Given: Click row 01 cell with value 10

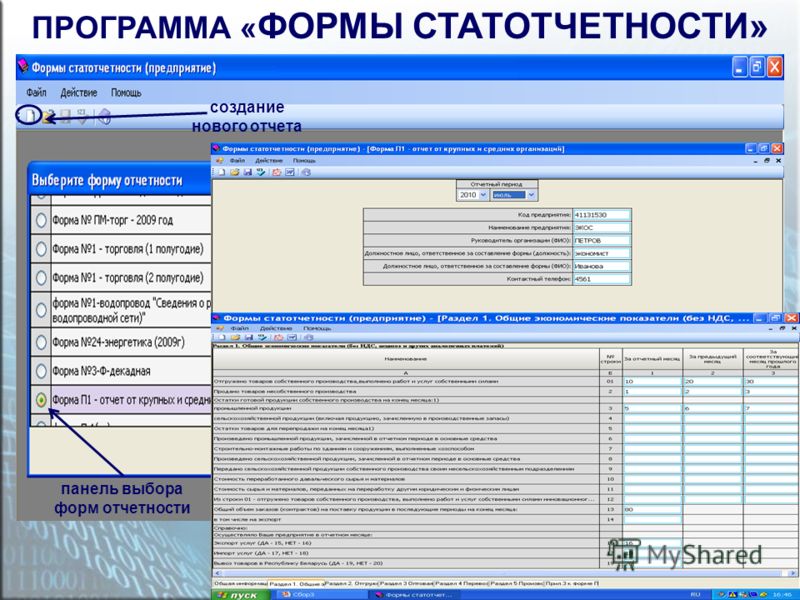Looking at the screenshot, I should 653,381.
